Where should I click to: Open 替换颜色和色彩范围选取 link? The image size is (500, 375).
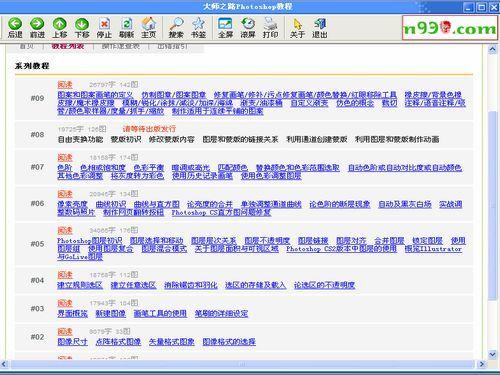[298, 167]
